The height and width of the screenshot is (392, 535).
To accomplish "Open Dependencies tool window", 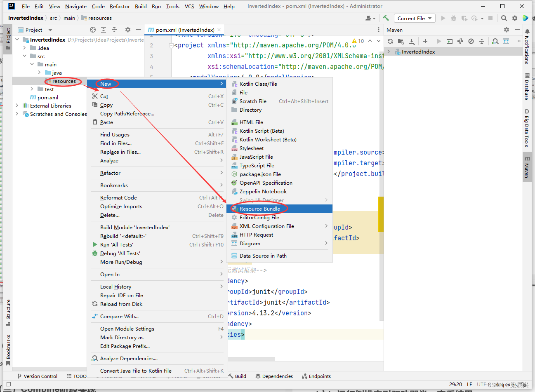I will click(274, 376).
